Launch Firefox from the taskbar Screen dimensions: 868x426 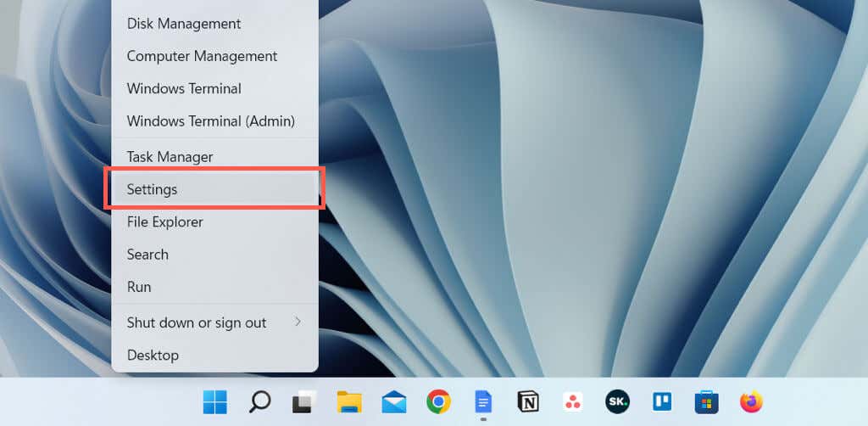tap(752, 401)
